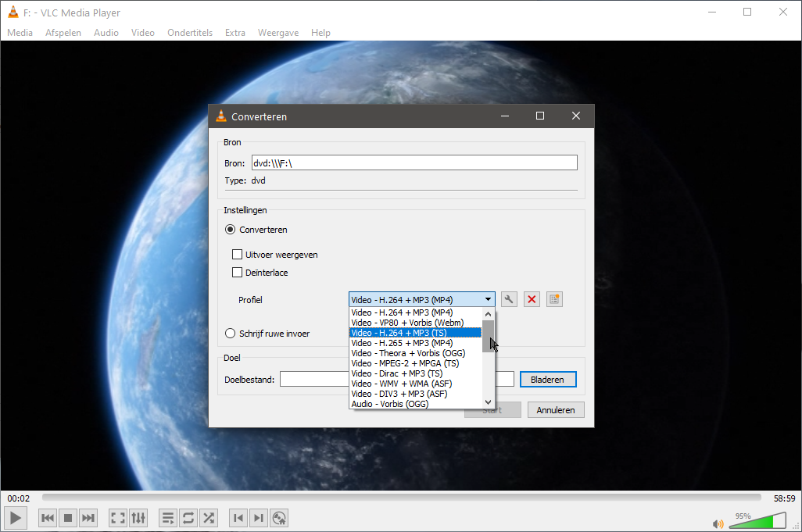Screen dimensions: 802x532
Task: Open the Video menu
Action: coord(143,33)
